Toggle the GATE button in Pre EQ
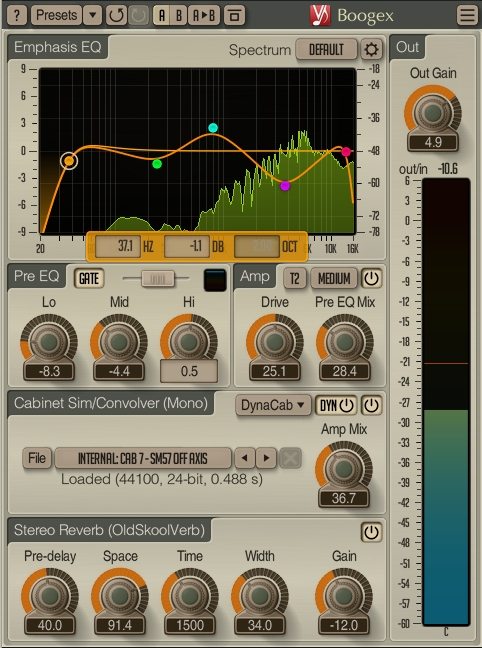This screenshot has width=482, height=648. (89, 279)
